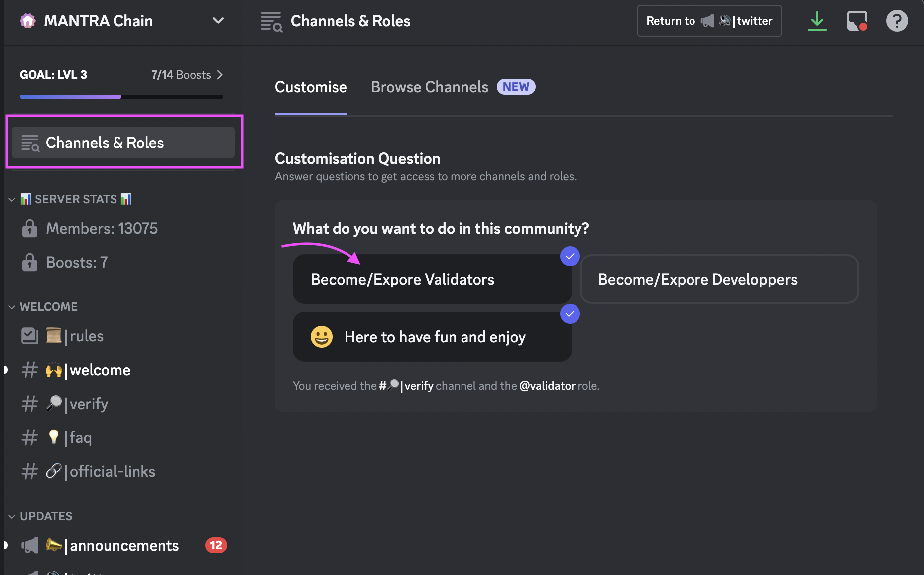Viewport: 924px width, 575px height.
Task: Click the Channels & Roles header icon
Action: pyautogui.click(x=271, y=21)
